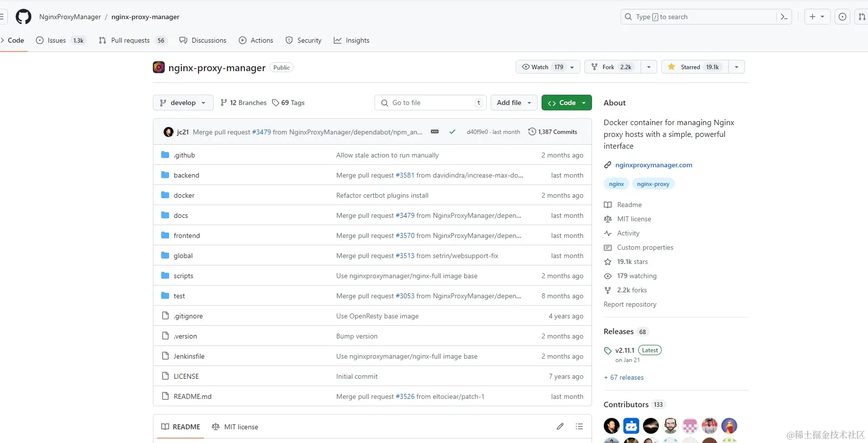Open pull request #3479 commit link
Image resolution: width=868 pixels, height=443 pixels.
pyautogui.click(x=261, y=132)
